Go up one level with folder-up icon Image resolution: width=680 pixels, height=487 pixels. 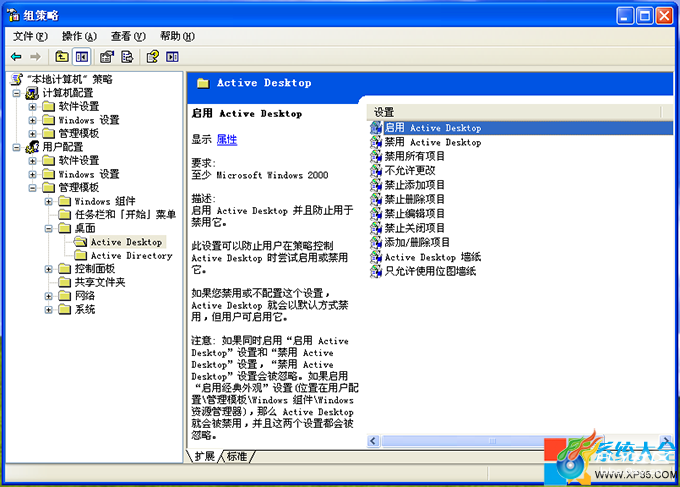(62, 56)
